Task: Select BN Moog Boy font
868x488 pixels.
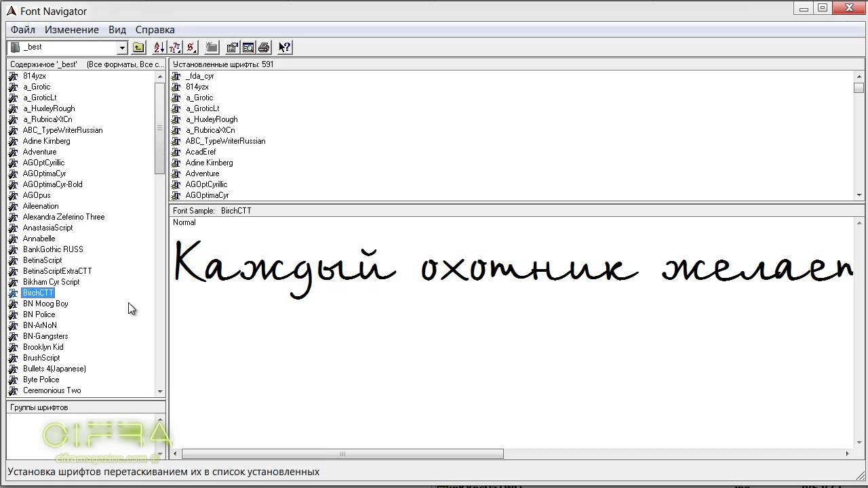Action: pyautogui.click(x=45, y=304)
